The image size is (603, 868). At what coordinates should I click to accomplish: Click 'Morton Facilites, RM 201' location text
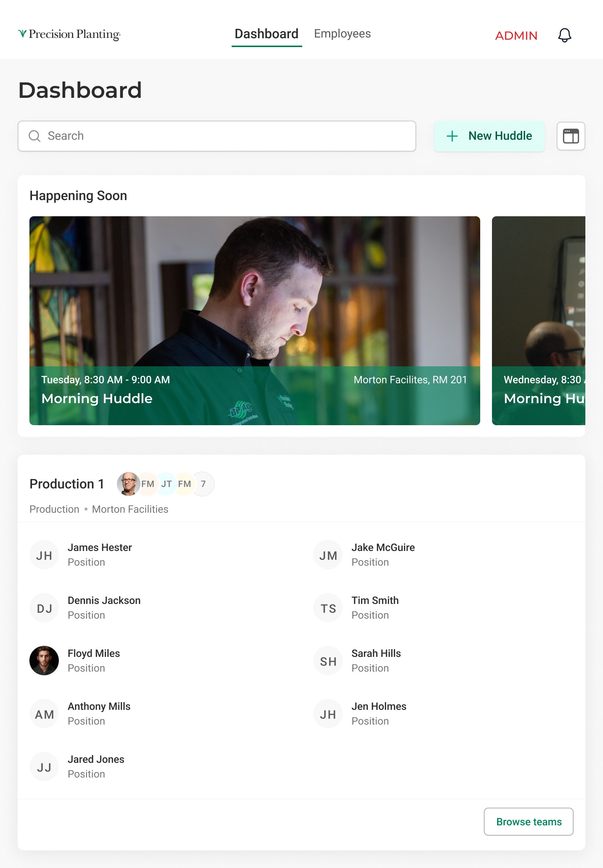pyautogui.click(x=410, y=380)
